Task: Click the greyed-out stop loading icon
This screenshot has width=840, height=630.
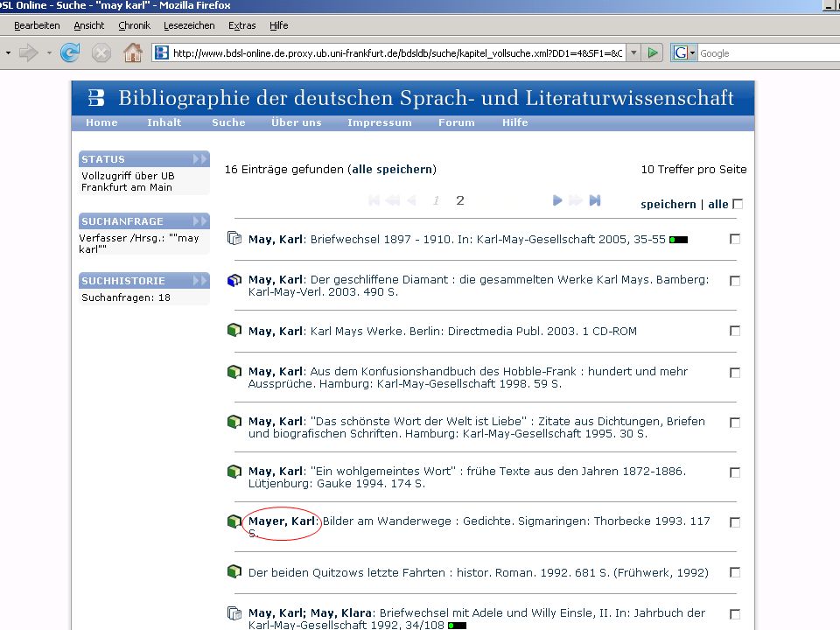Action: point(101,53)
